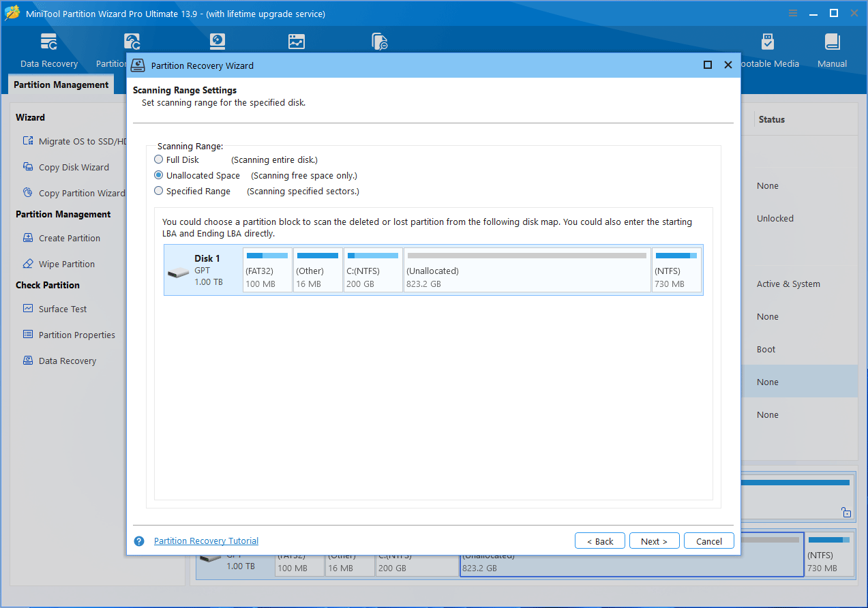This screenshot has height=608, width=868.
Task: Select the Specified Range scanning option
Action: coord(159,191)
